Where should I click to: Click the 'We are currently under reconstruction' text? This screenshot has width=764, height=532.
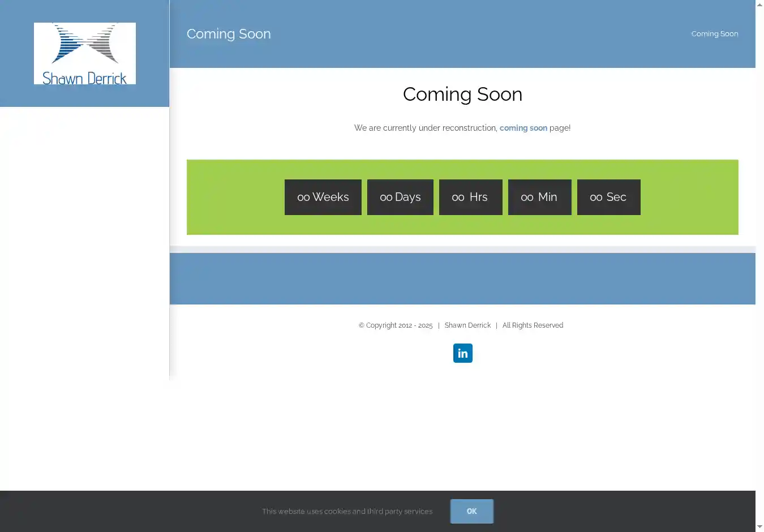click(x=425, y=128)
